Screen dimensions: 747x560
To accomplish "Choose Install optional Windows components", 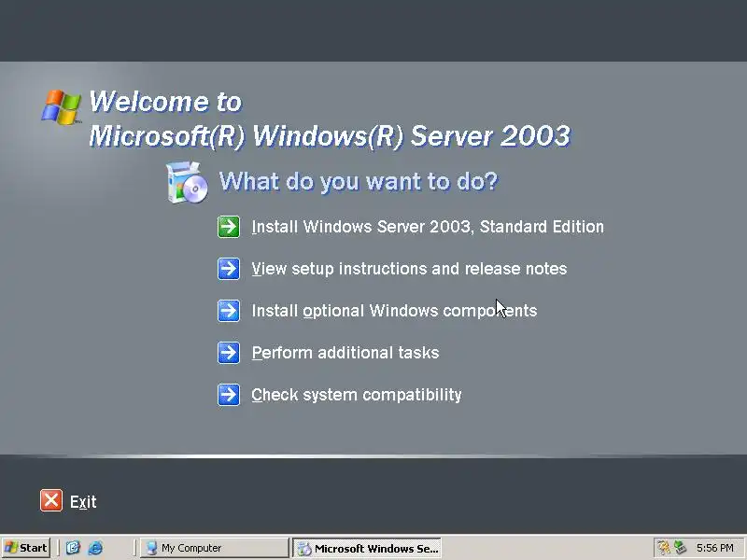I will coord(394,311).
